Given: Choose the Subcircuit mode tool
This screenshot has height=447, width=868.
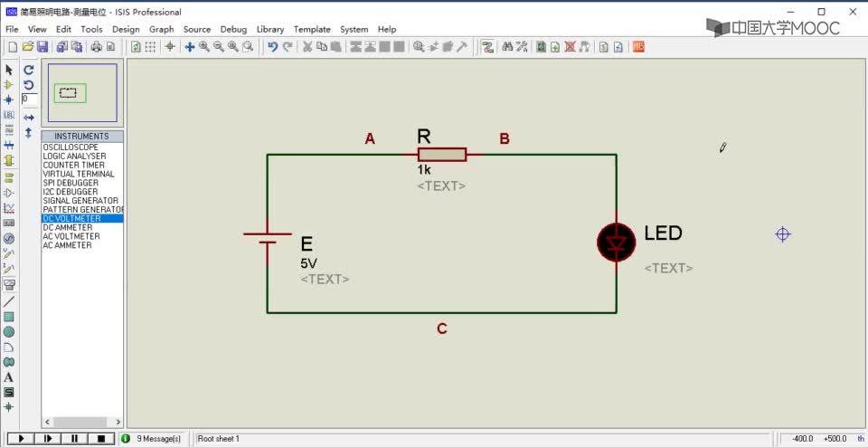Looking at the screenshot, I should tap(8, 161).
